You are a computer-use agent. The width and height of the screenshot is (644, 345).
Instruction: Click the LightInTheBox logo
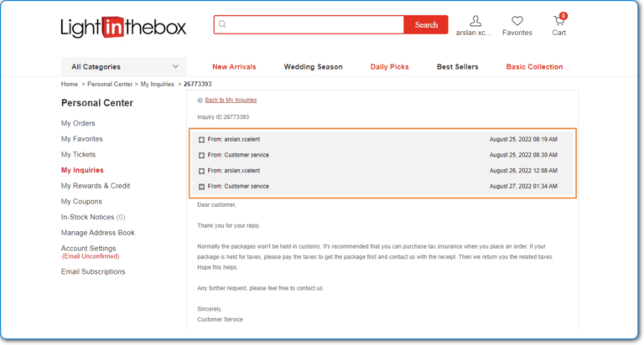122,27
